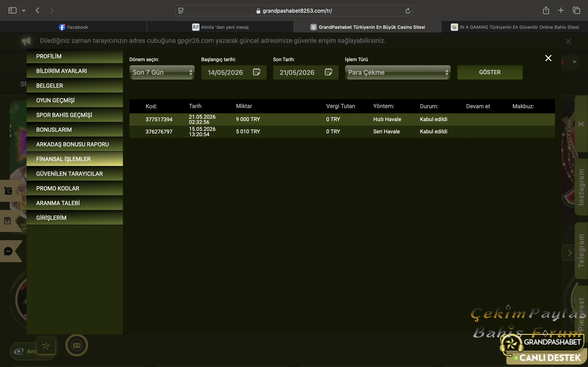Click the GÖSTER button
This screenshot has width=588, height=367.
(x=490, y=72)
